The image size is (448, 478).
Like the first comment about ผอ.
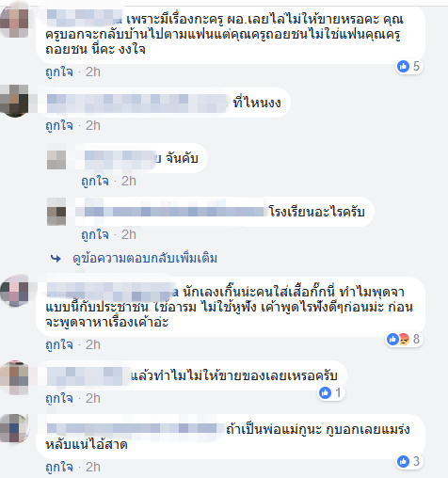point(59,72)
